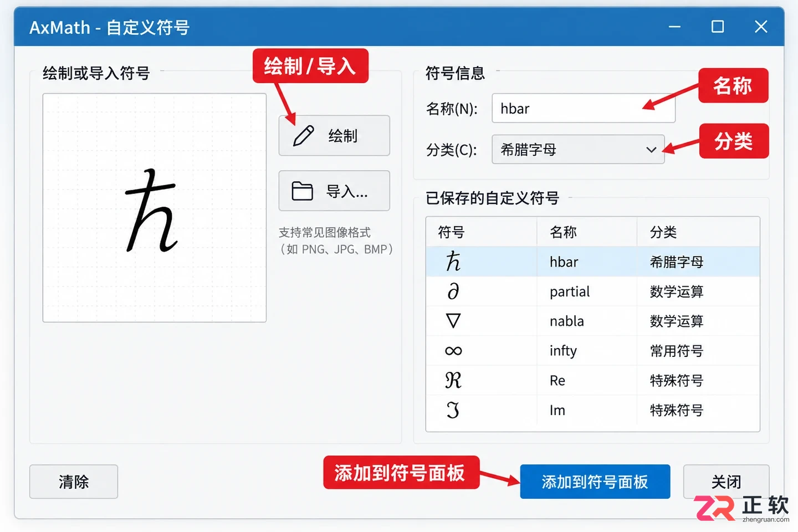Click the 清除 clear button
The image size is (798, 532).
(74, 482)
